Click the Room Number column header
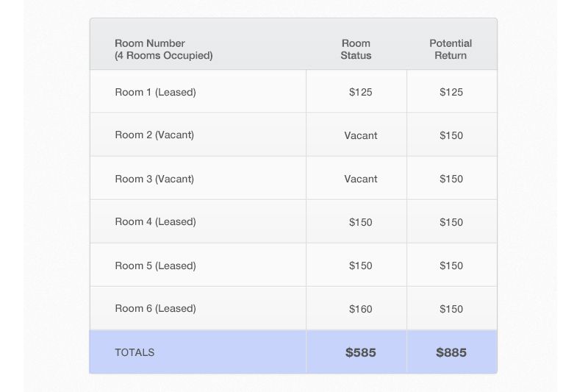Image resolution: width=588 pixels, height=392 pixels. click(x=163, y=49)
